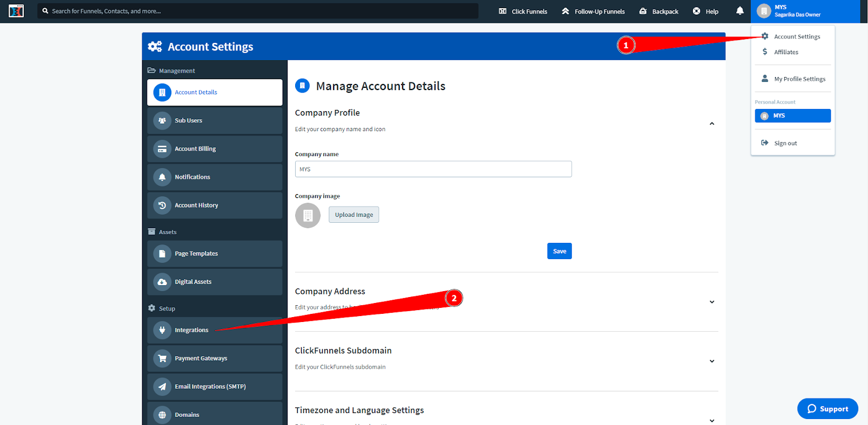
Task: Open Integrations setup page
Action: (x=215, y=330)
